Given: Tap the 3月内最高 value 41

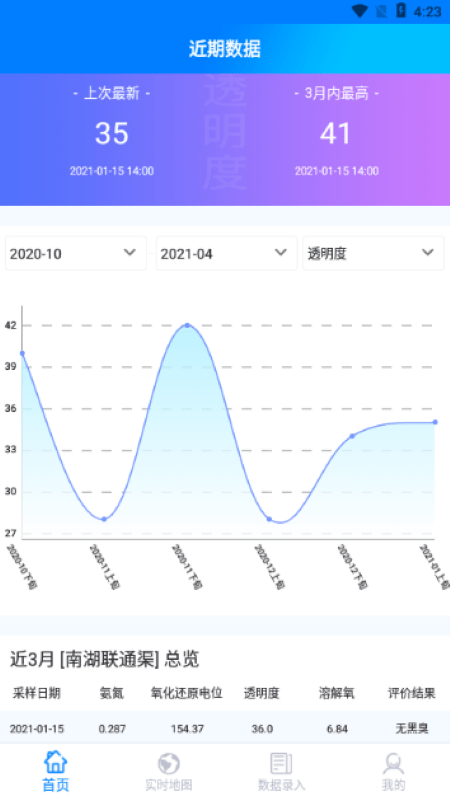Looking at the screenshot, I should [x=335, y=134].
